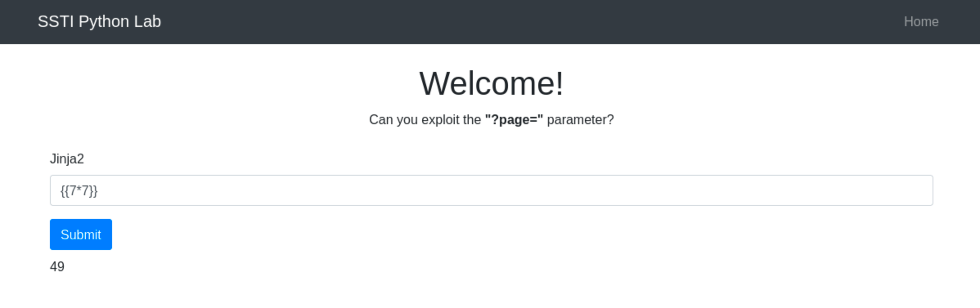
Task: Click the word "parameter?" in the description
Action: pos(580,120)
